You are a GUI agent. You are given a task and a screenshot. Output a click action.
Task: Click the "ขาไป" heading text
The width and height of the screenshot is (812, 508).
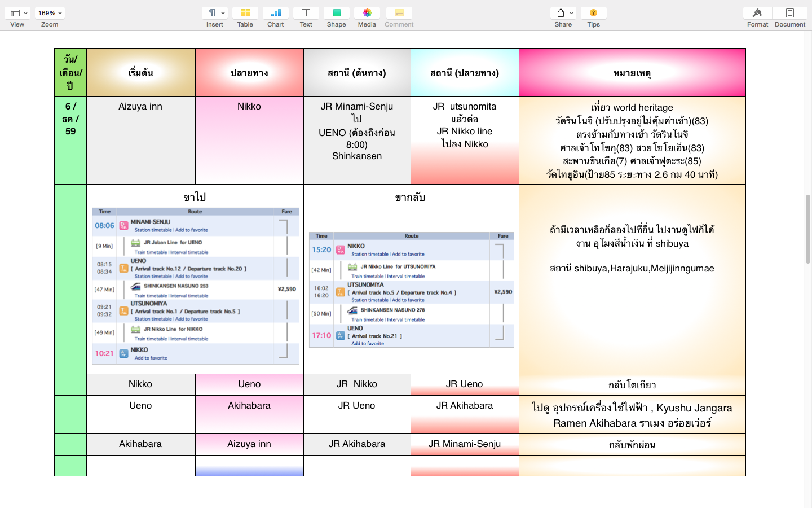coord(195,196)
